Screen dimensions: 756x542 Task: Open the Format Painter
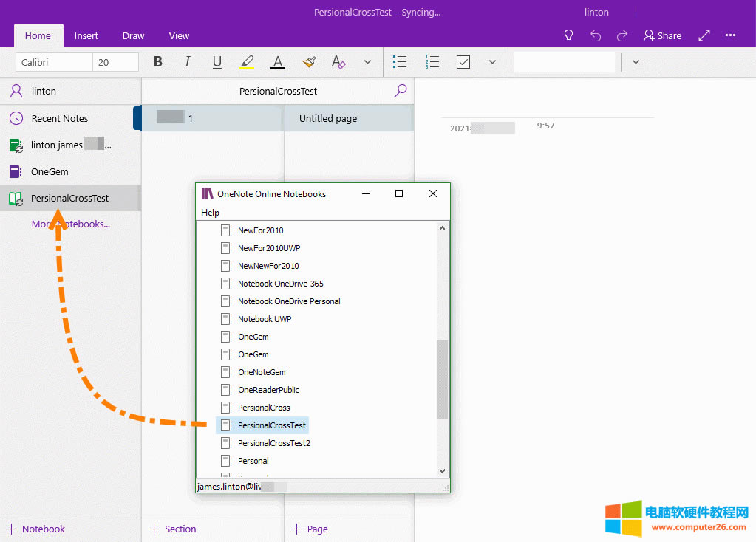tap(308, 62)
